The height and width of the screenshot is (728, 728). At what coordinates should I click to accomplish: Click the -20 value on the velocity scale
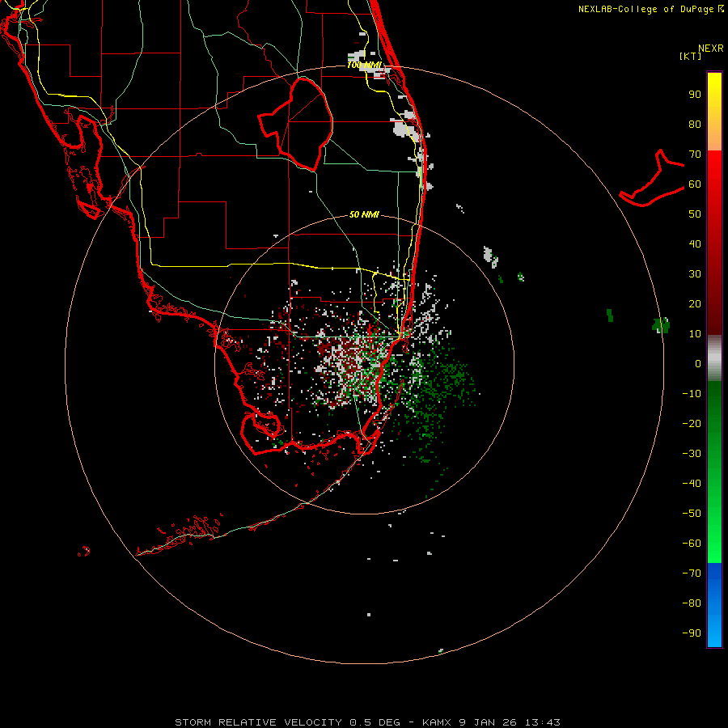point(692,424)
